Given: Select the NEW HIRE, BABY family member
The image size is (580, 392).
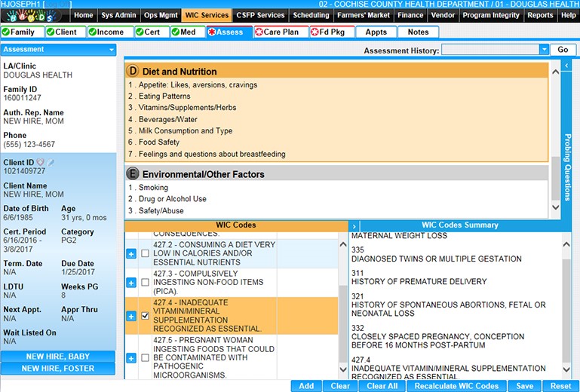Looking at the screenshot, I should coord(58,357).
